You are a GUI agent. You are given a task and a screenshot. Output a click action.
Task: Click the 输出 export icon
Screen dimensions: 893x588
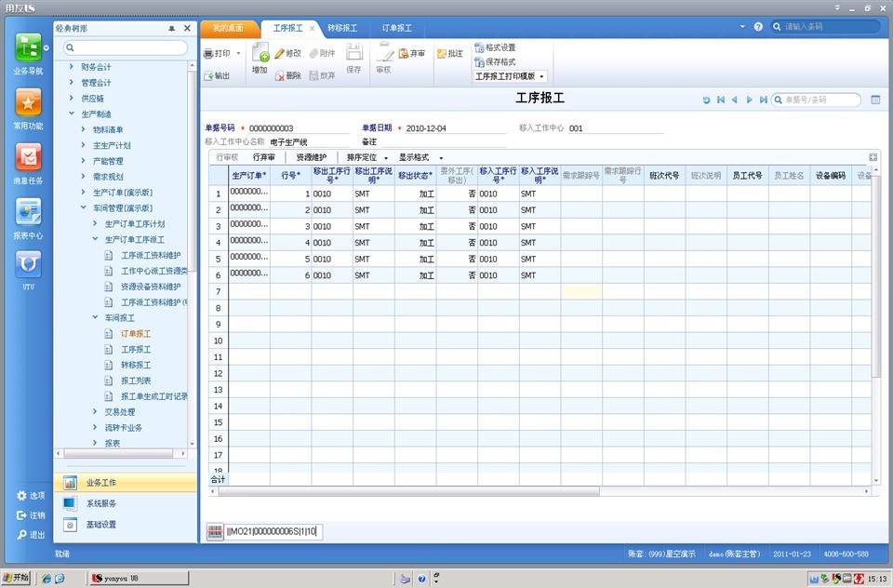(209, 75)
